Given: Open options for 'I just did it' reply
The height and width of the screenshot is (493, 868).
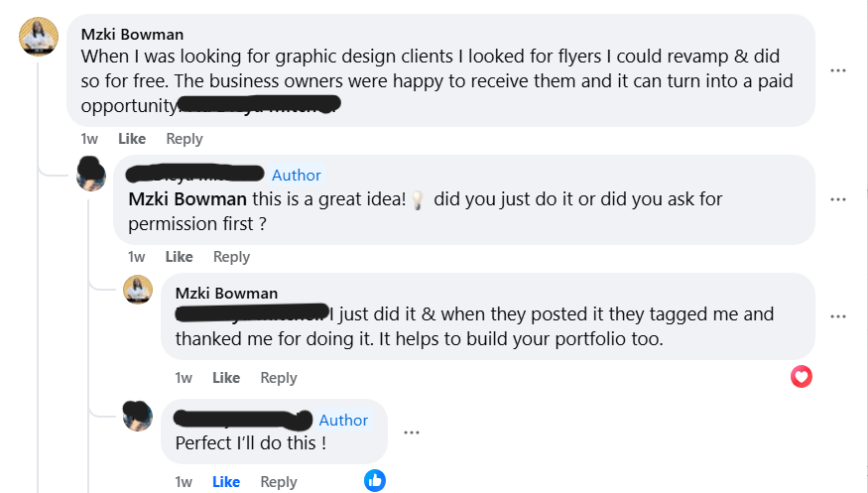Looking at the screenshot, I should coord(838,316).
